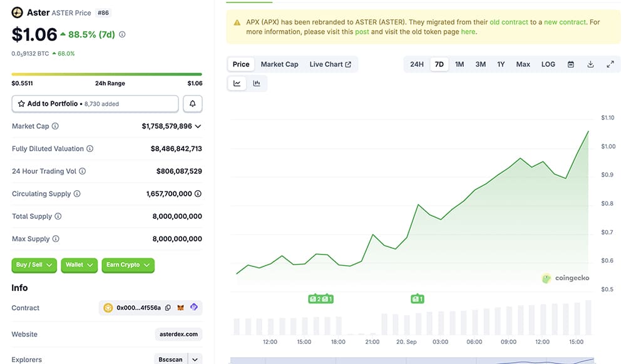Add ASTER token to MetaMask
Viewport: 626px width, 364px height.
180,307
